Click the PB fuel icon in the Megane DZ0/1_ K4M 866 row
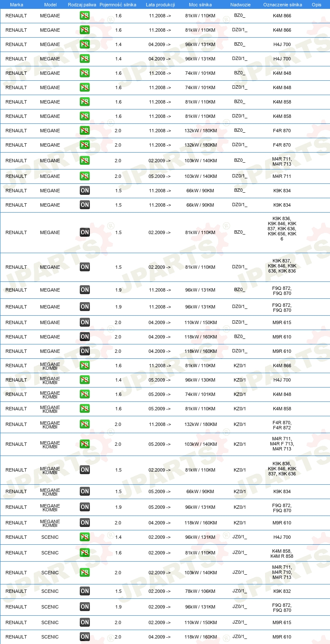This screenshot has width=330, height=644. tap(85, 30)
